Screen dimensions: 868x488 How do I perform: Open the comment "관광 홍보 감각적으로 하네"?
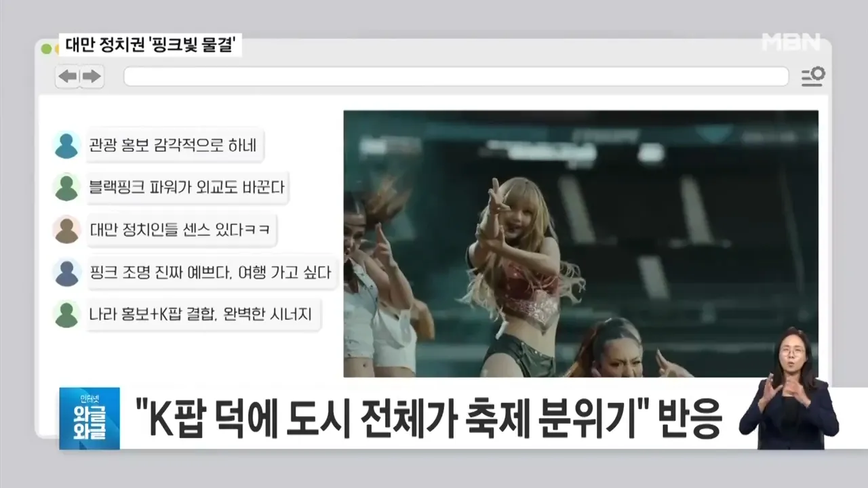point(173,146)
